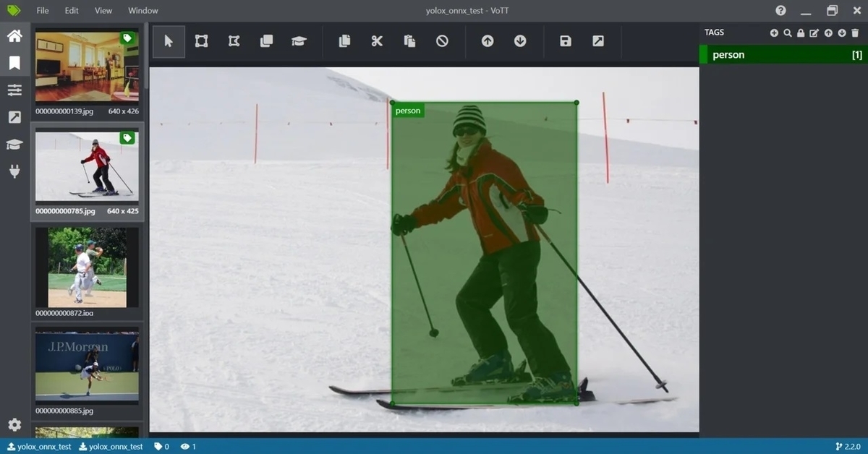
Task: Search tags with the magnifier icon
Action: pyautogui.click(x=788, y=33)
